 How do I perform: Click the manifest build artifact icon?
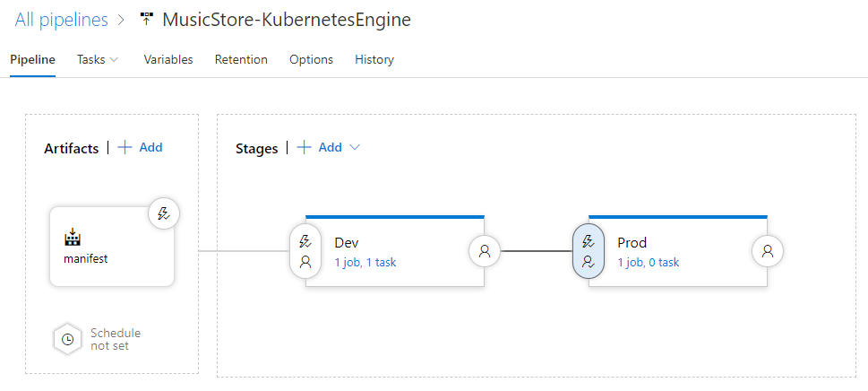(x=73, y=238)
